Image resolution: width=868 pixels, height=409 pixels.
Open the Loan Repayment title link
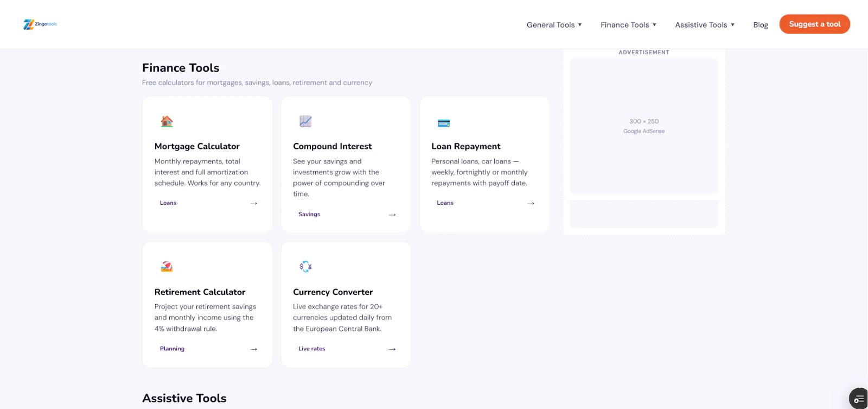(466, 146)
